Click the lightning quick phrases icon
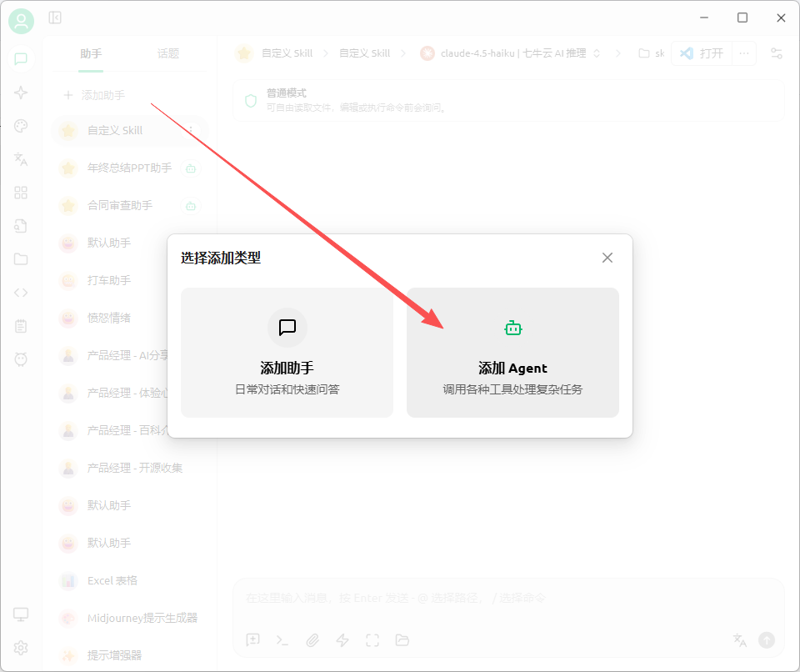The width and height of the screenshot is (800, 672). pyautogui.click(x=342, y=640)
